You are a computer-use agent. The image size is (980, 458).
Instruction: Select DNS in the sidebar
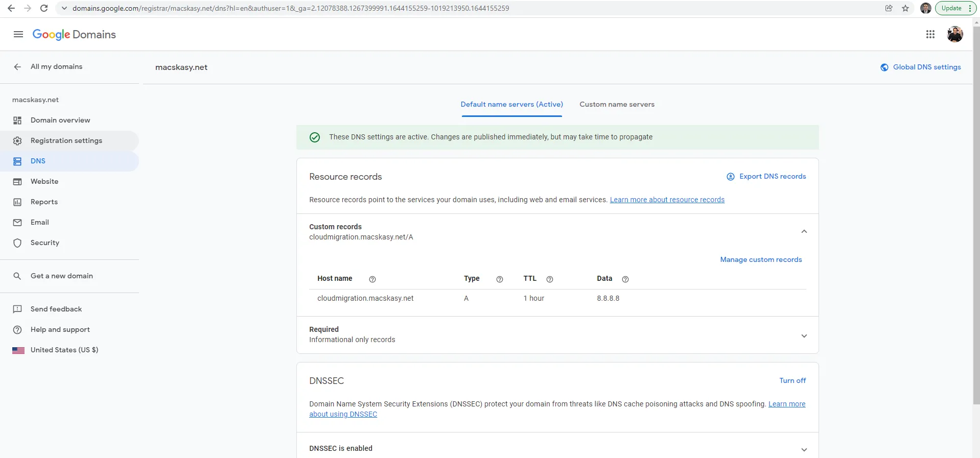[x=69, y=161]
